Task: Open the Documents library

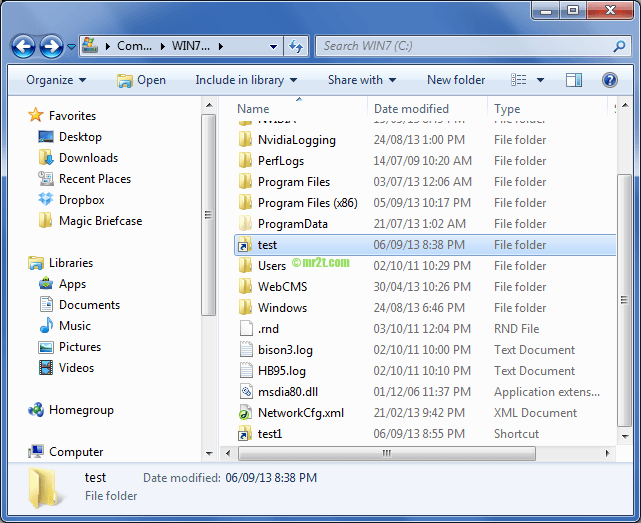Action: point(89,305)
